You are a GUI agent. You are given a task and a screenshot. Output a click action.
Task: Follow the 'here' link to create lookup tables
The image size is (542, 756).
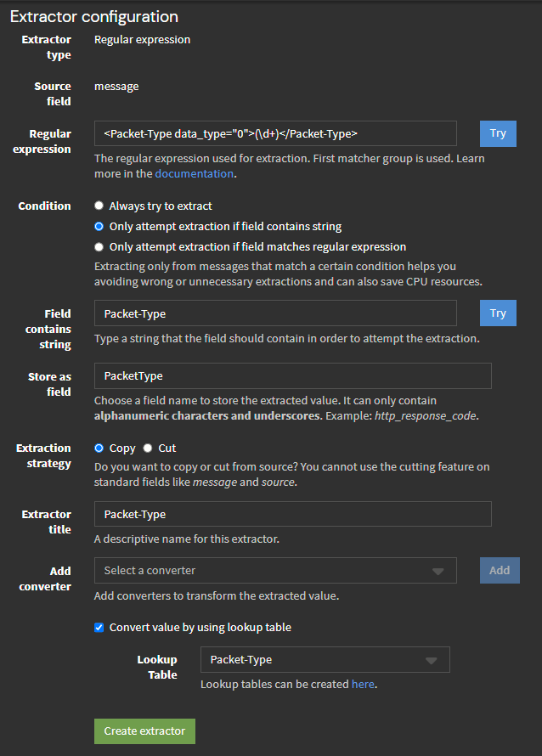pyautogui.click(x=363, y=684)
